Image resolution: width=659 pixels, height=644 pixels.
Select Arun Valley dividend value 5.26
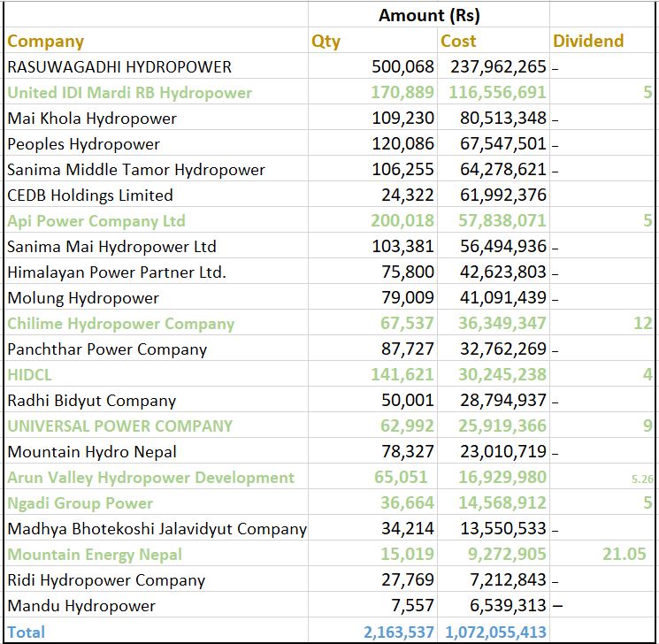642,479
